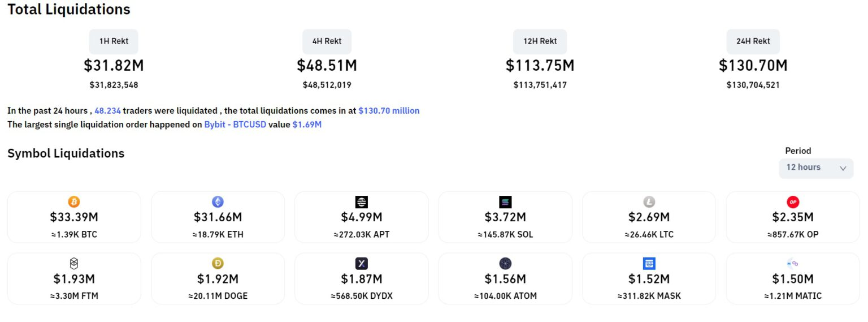Click the Optimism (OP) icon
Viewport: 868px width, 322px height.
point(793,201)
